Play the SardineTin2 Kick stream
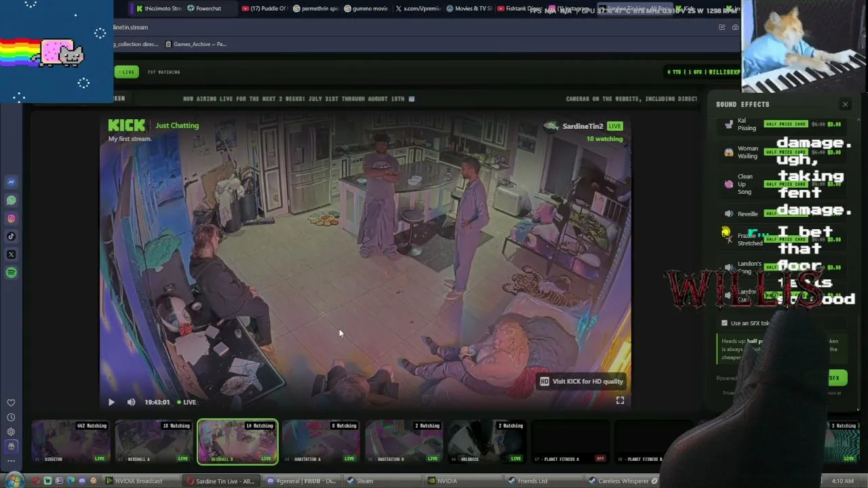This screenshot has width=868, height=488. (111, 402)
